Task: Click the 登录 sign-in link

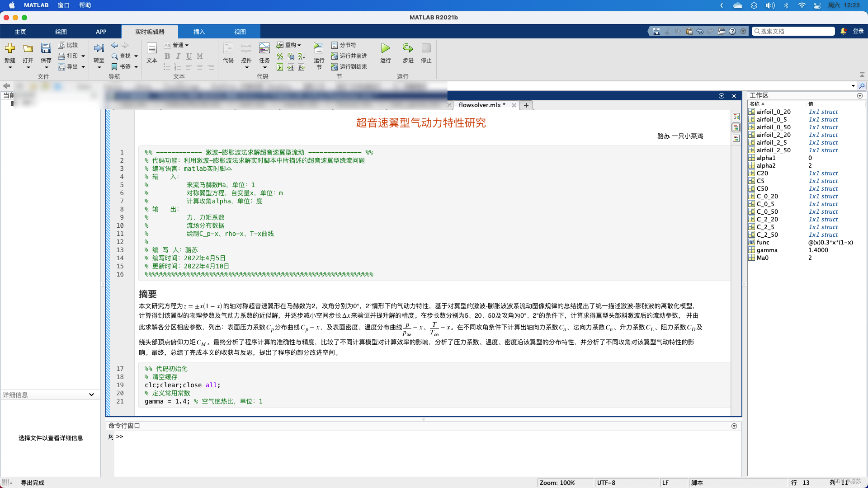Action: [x=858, y=31]
